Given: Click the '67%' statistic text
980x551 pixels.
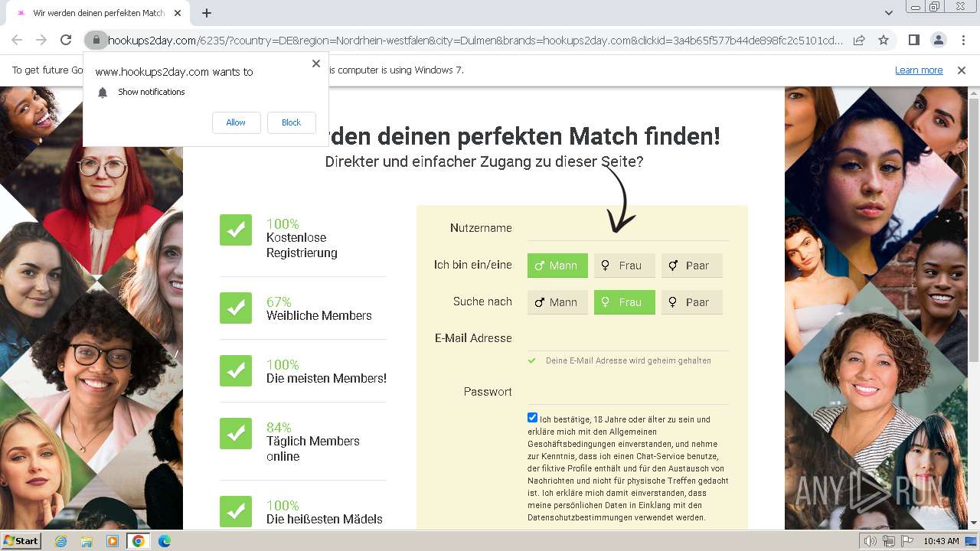Looking at the screenshot, I should pos(279,302).
